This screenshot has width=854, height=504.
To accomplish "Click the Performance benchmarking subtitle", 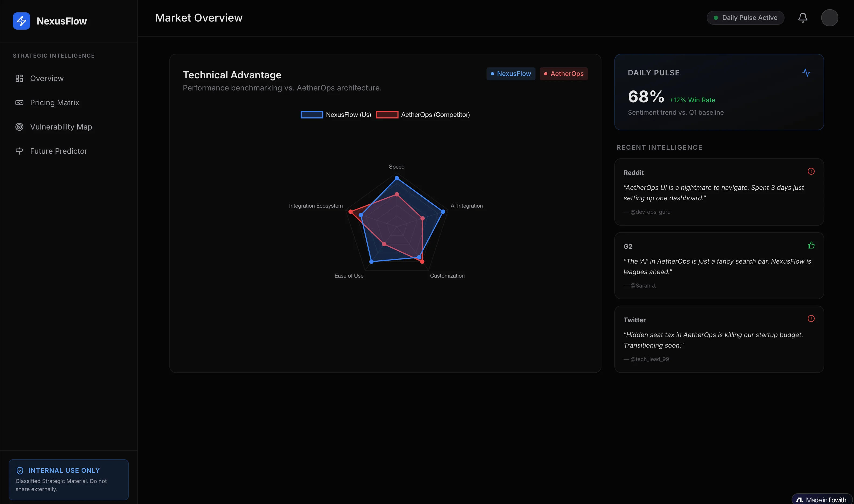I will [282, 88].
